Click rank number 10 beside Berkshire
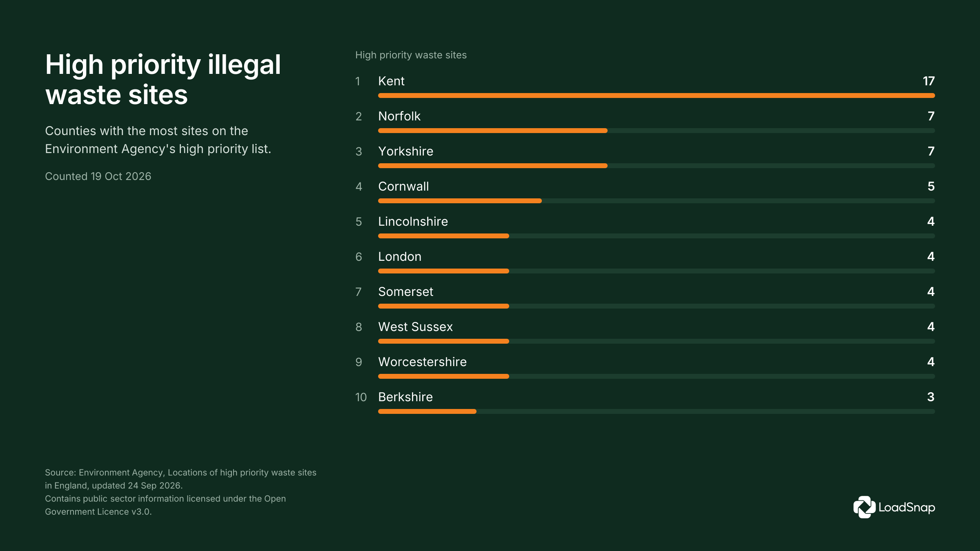The width and height of the screenshot is (980, 551). coord(361,398)
